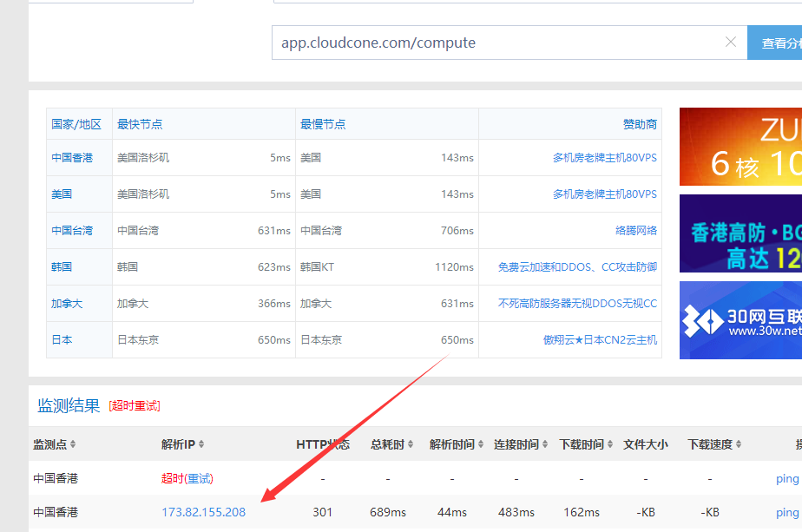Open the 韩国 region link
This screenshot has height=532, width=802.
[x=62, y=266]
